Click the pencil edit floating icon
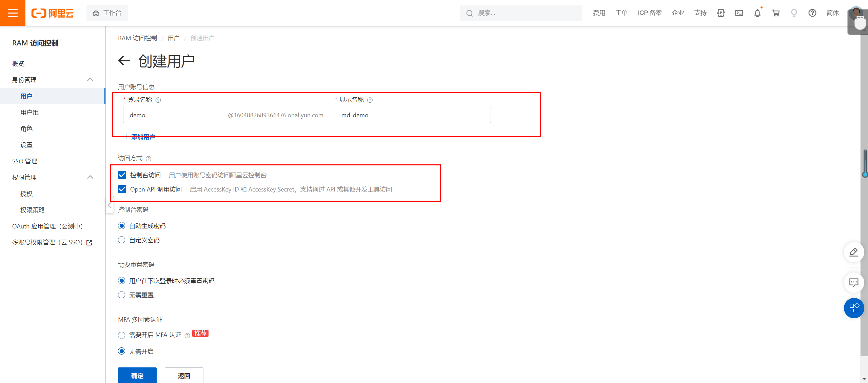The width and height of the screenshot is (868, 383). pyautogui.click(x=853, y=252)
